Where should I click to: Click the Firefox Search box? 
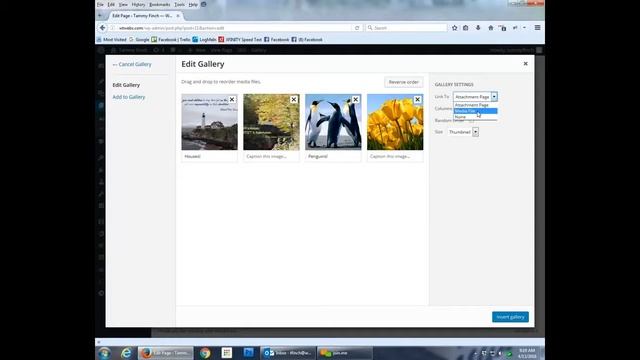(x=406, y=28)
